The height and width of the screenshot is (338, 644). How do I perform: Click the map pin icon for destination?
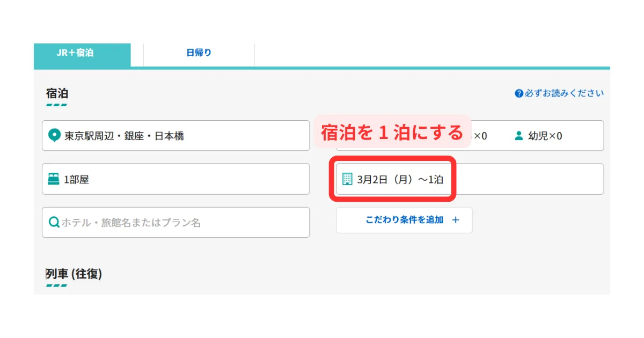coord(54,136)
